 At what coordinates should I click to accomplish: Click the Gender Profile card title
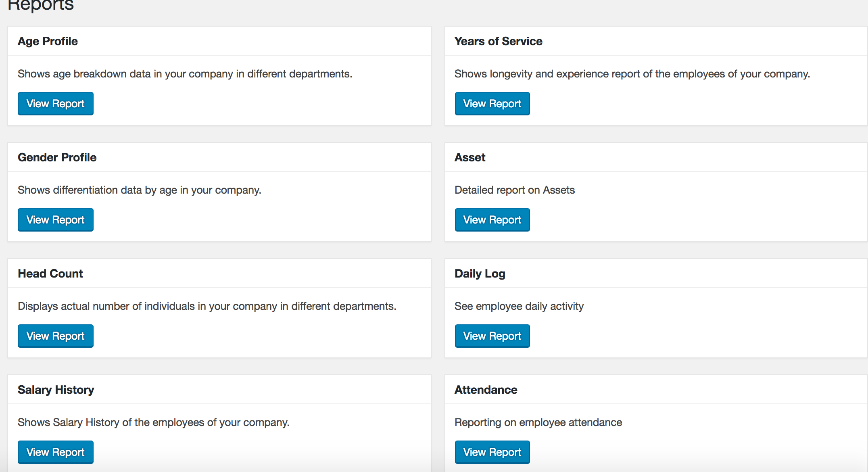(x=57, y=157)
